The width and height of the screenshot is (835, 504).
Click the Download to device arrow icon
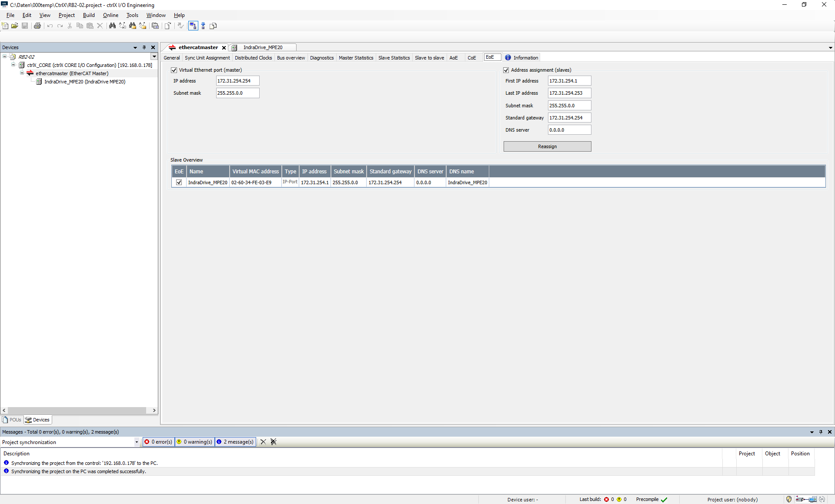pos(203,26)
